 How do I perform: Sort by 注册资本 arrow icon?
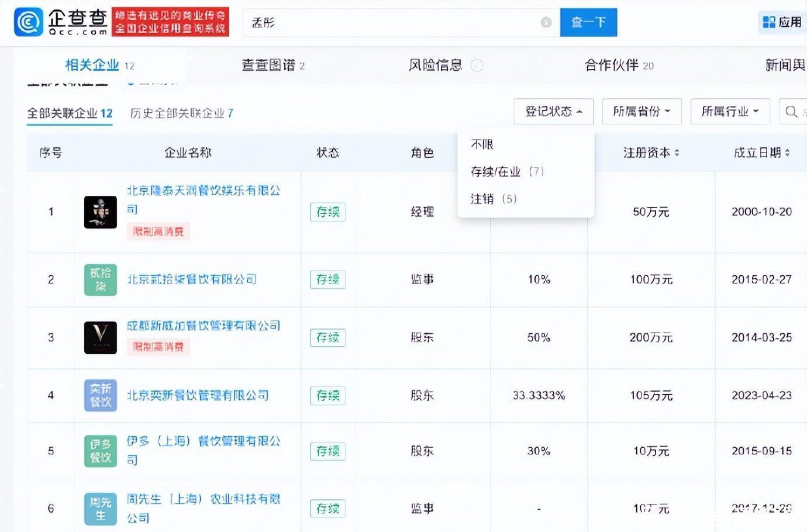tap(677, 153)
